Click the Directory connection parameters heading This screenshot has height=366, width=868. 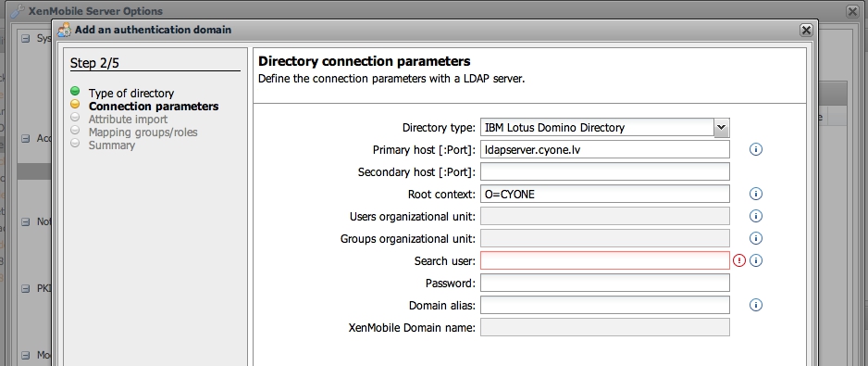tap(365, 61)
